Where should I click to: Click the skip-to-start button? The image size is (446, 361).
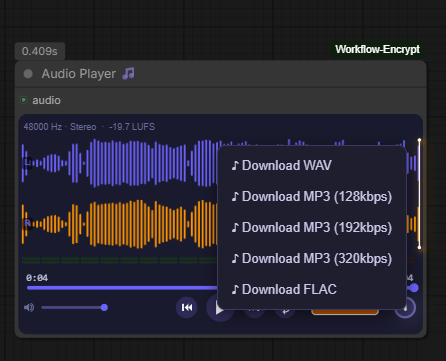click(187, 307)
